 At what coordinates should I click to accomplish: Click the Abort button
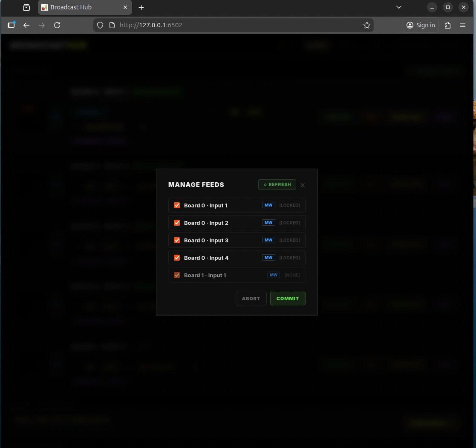(251, 299)
